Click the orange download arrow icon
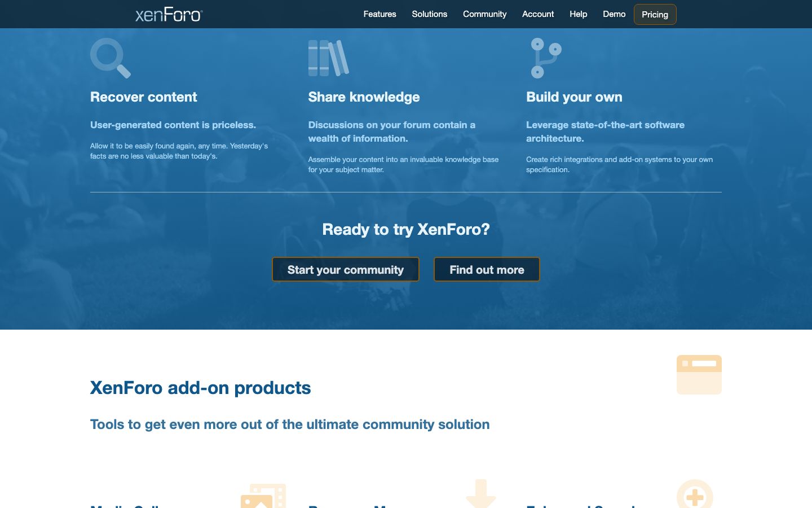This screenshot has height=508, width=812. pyautogui.click(x=481, y=493)
